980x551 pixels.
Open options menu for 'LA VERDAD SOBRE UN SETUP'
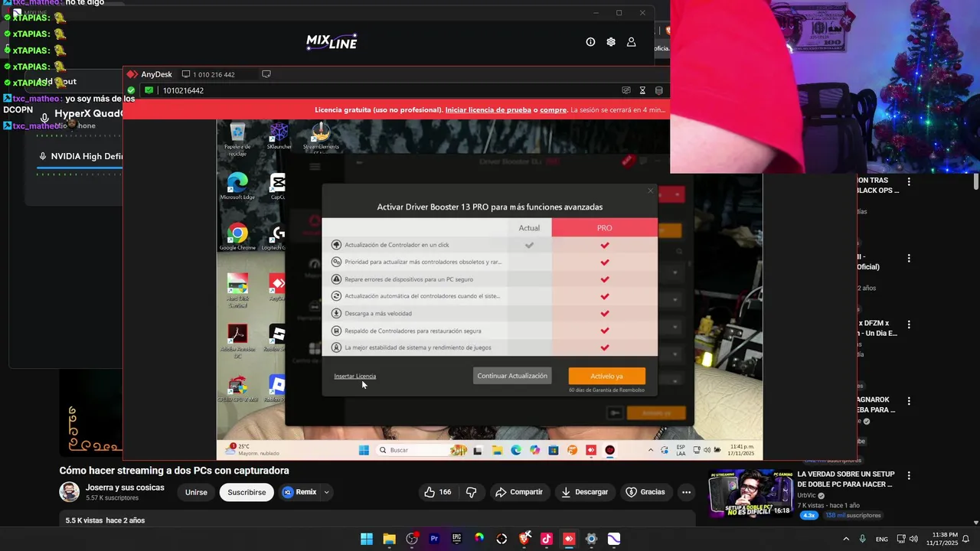909,476
